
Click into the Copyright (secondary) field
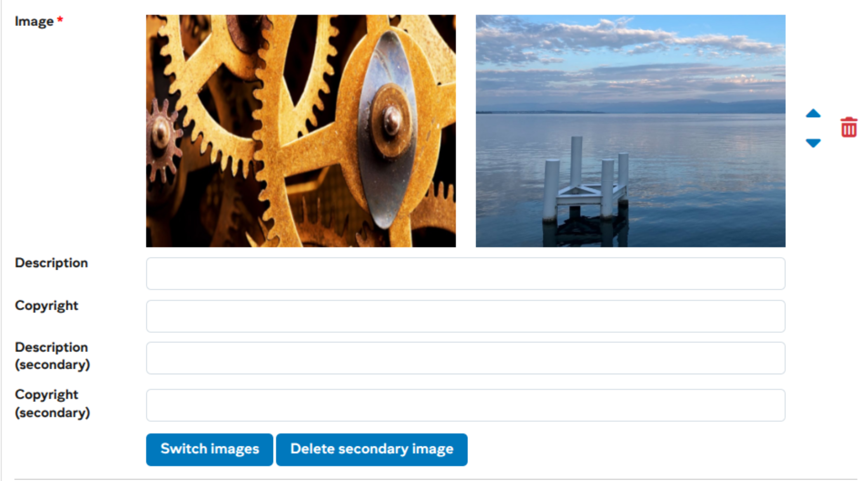[465, 405]
